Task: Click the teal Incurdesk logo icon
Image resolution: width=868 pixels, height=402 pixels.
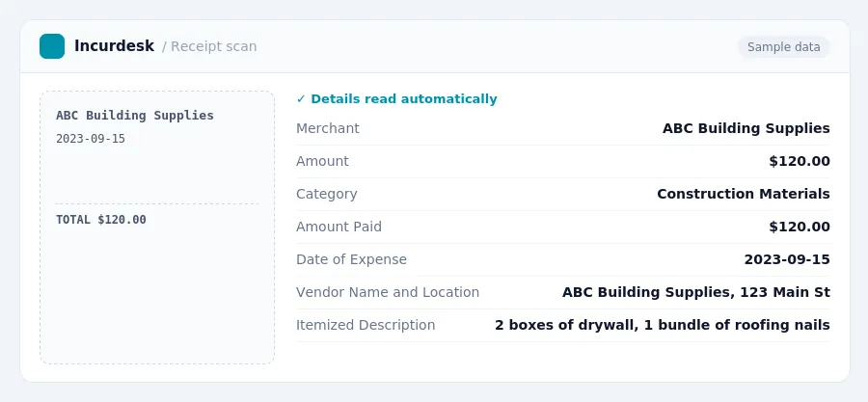Action: [x=52, y=46]
